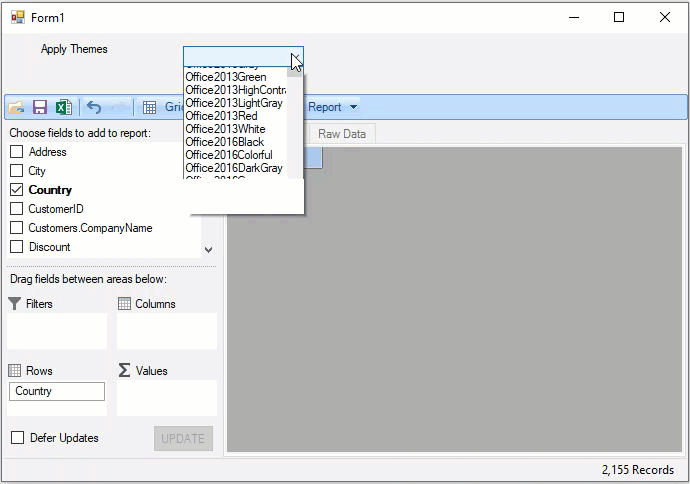
Task: Uncheck the Country field checkbox
Action: coord(17,190)
